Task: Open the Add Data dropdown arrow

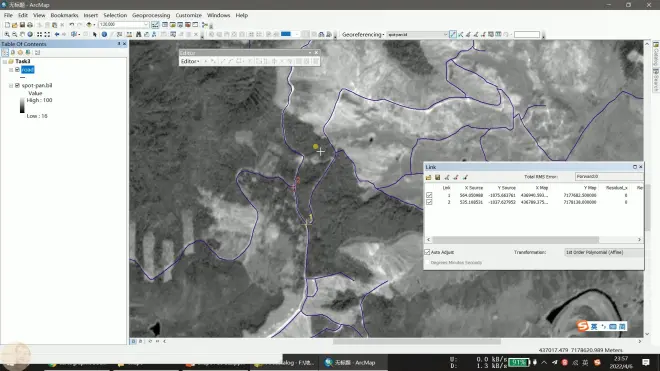Action: pos(94,25)
